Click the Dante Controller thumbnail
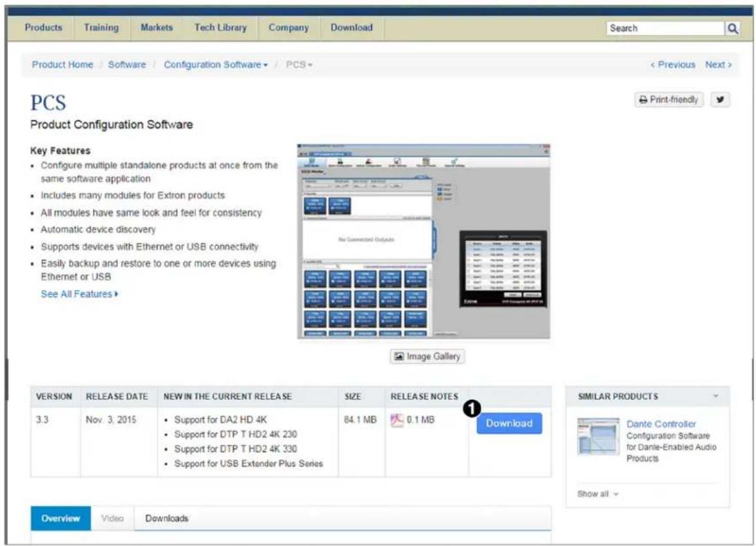Viewport: 756px width, 546px height. (599, 437)
